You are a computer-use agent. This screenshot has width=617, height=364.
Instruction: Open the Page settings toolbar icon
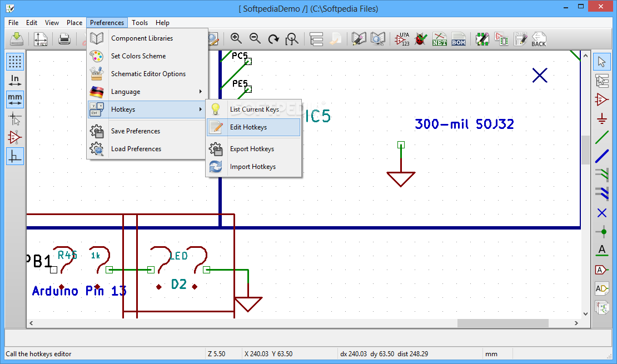(x=41, y=39)
